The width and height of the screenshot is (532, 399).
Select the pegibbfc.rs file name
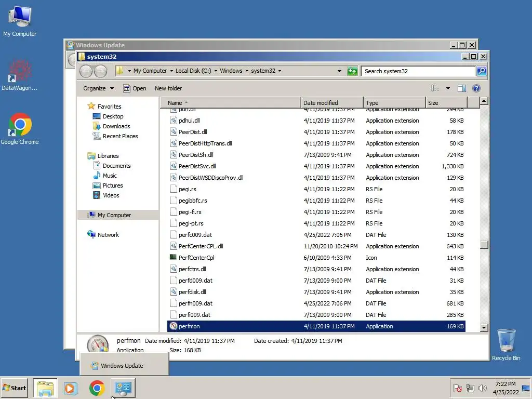[193, 200]
